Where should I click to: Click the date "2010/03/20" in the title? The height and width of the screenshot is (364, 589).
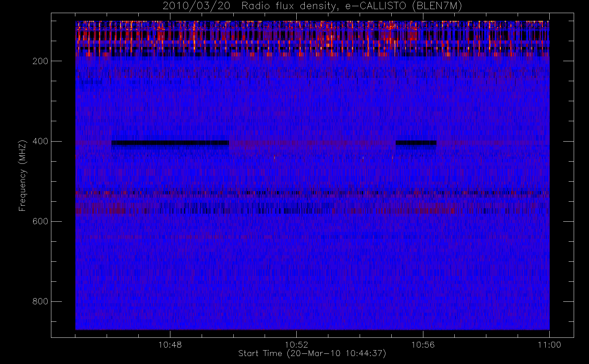tap(197, 6)
